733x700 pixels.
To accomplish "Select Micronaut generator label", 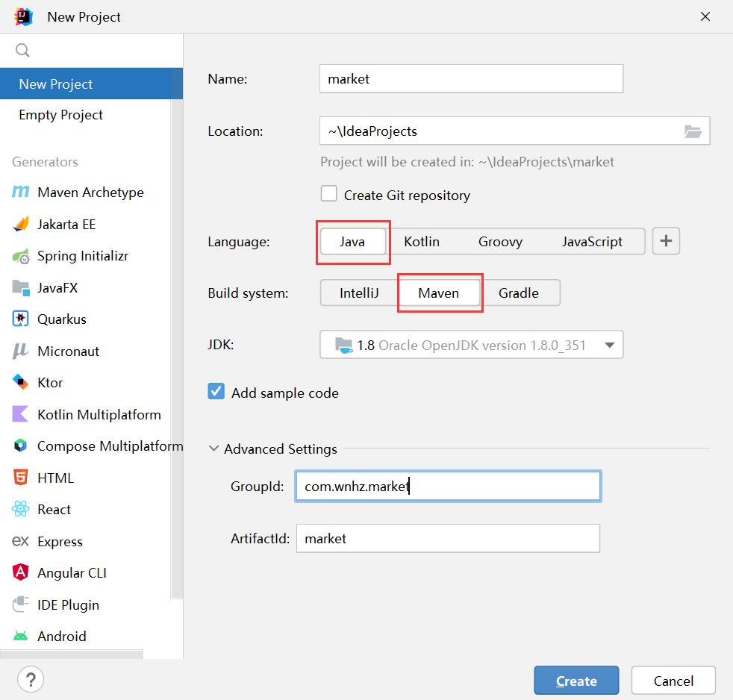I will [68, 351].
